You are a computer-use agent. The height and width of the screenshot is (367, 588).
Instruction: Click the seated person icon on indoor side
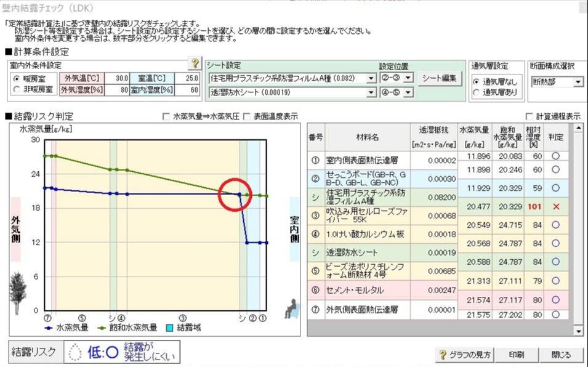[x=292, y=309]
